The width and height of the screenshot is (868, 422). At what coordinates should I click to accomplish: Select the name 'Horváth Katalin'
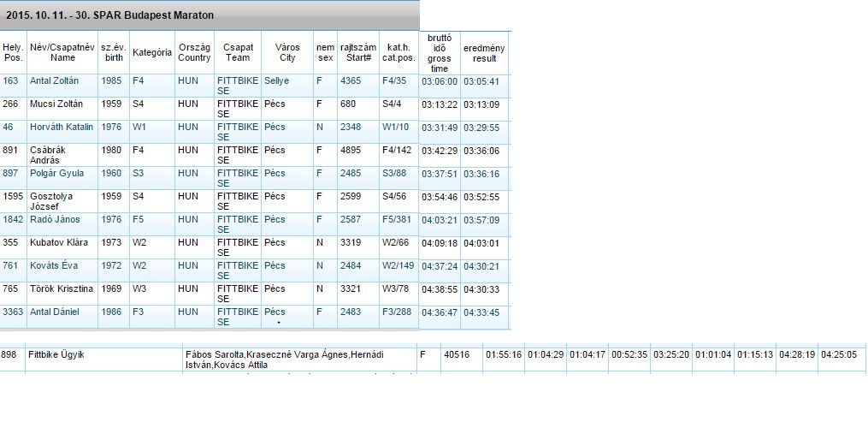click(x=62, y=128)
